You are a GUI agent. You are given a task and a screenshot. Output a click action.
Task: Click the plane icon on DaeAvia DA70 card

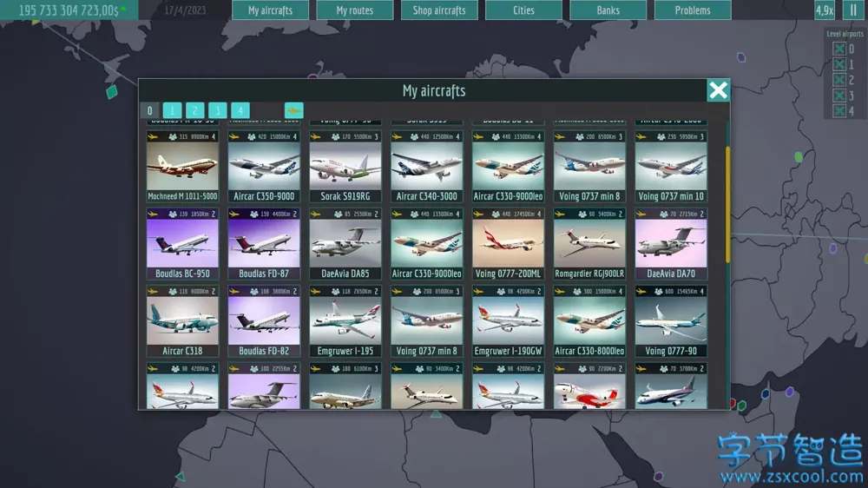tap(641, 214)
